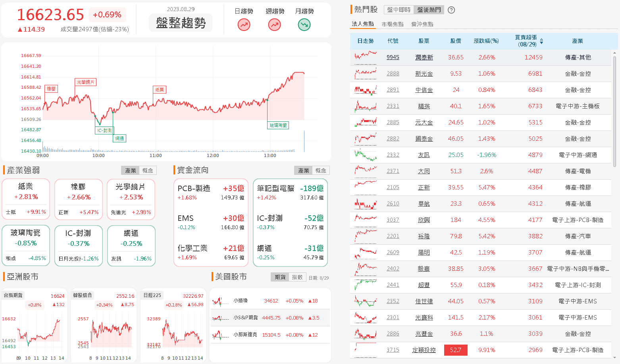Open the 玻璃陶瓷 industry card
Screen dimensions: 620x364
click(x=26, y=246)
